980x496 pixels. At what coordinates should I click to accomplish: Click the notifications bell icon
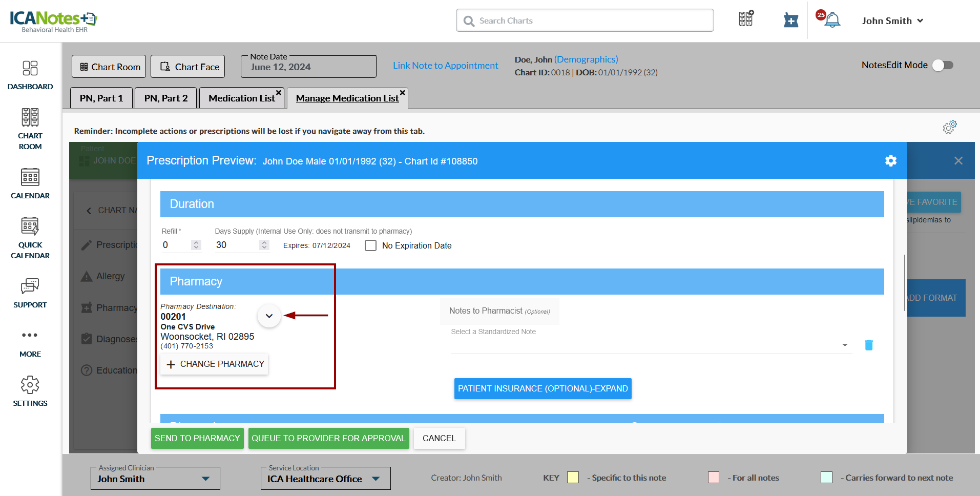(x=832, y=20)
